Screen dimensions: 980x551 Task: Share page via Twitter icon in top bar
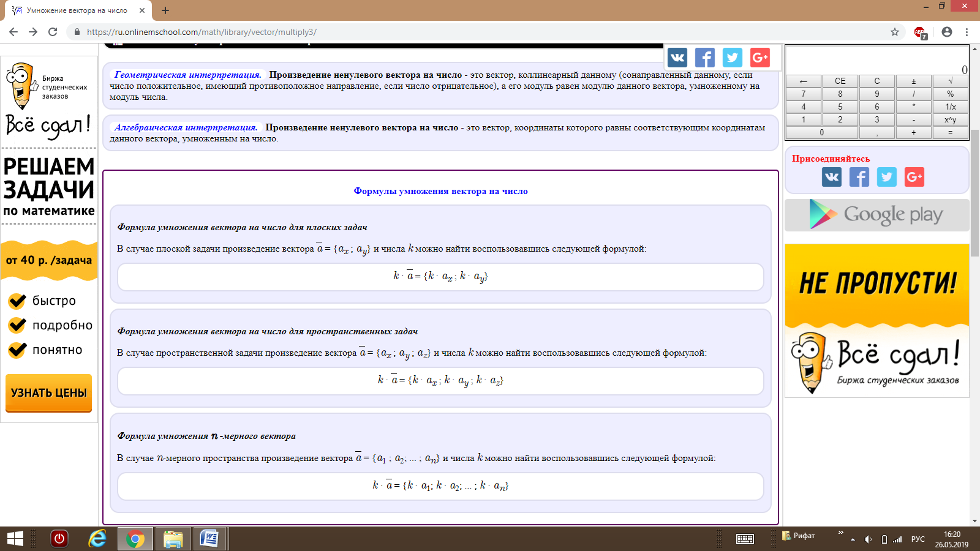click(732, 58)
